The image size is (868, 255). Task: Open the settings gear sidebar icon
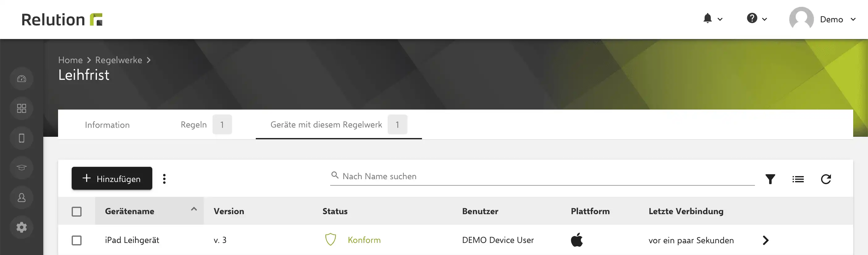[22, 227]
